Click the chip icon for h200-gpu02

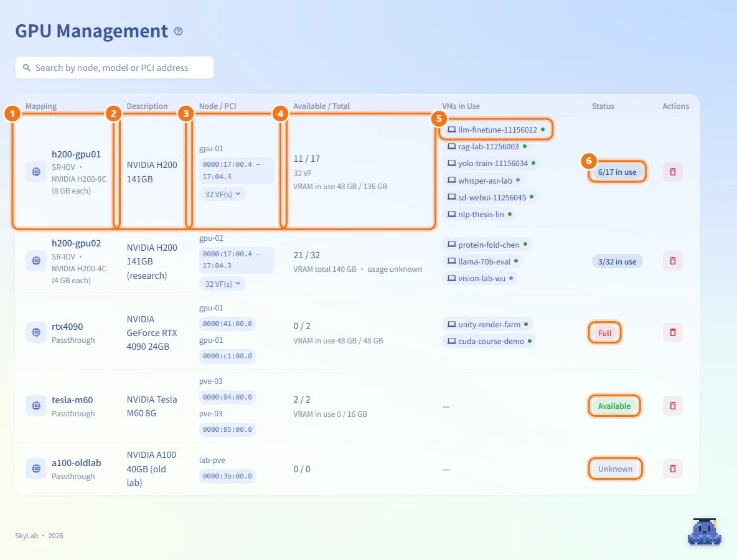point(36,261)
